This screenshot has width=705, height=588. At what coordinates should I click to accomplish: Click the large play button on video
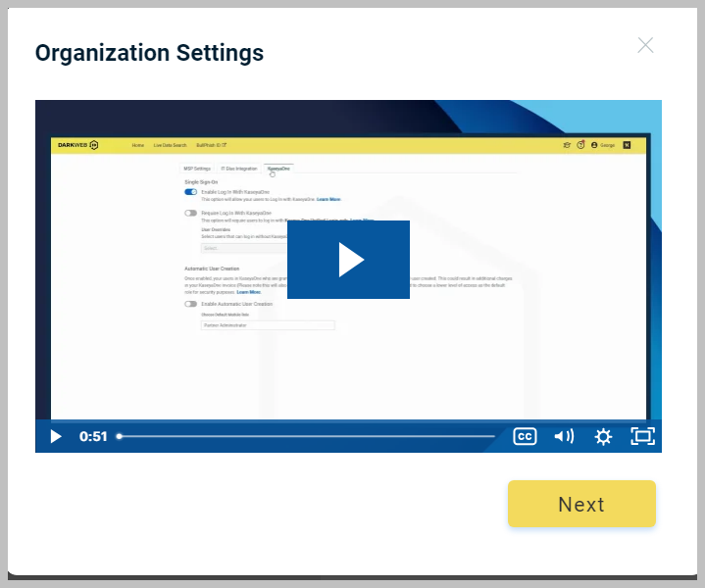click(x=348, y=260)
